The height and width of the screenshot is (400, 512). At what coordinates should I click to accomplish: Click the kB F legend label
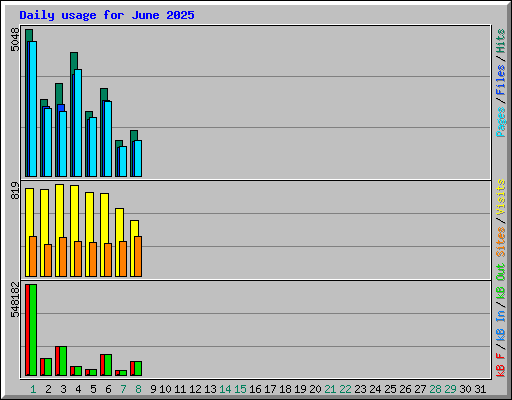pos(500,365)
